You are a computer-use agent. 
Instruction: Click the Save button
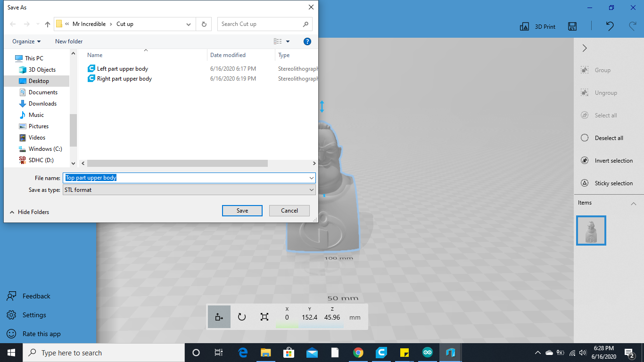pos(242,210)
